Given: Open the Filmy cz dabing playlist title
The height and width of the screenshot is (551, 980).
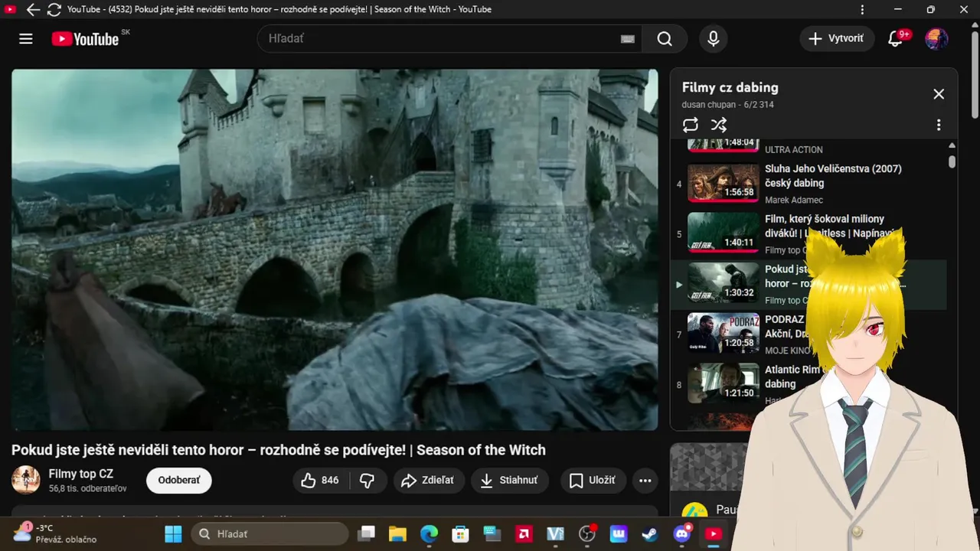Looking at the screenshot, I should pyautogui.click(x=730, y=87).
